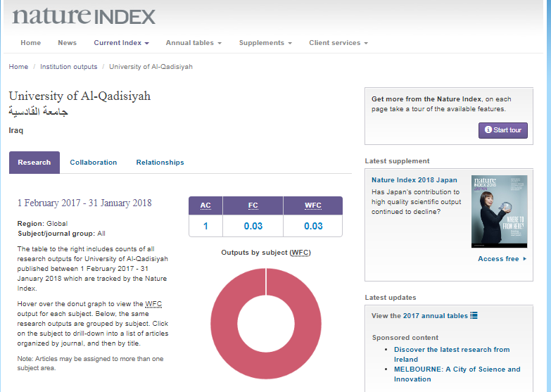Viewport: 551px width, 392px height.
Task: Click the Sponsored content heading
Action: tap(405, 338)
